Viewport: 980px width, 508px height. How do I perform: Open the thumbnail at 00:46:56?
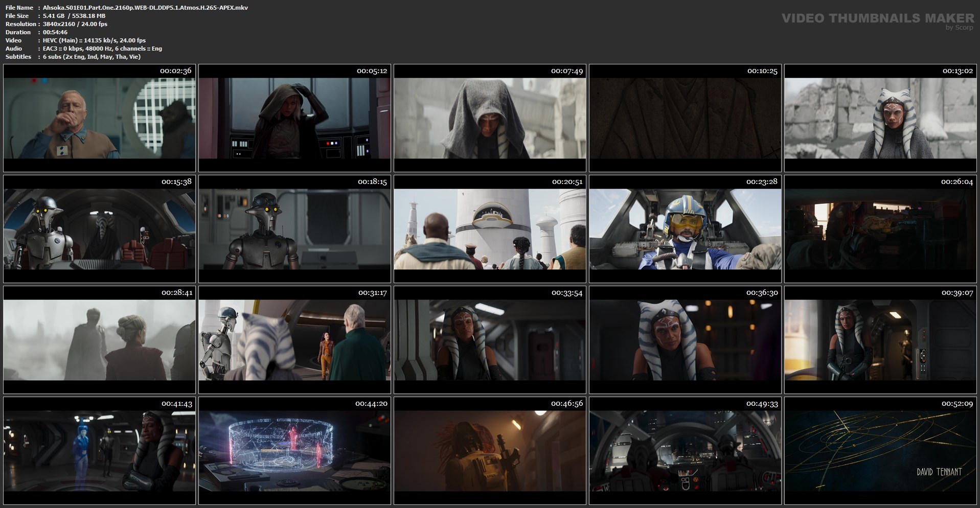[490, 451]
